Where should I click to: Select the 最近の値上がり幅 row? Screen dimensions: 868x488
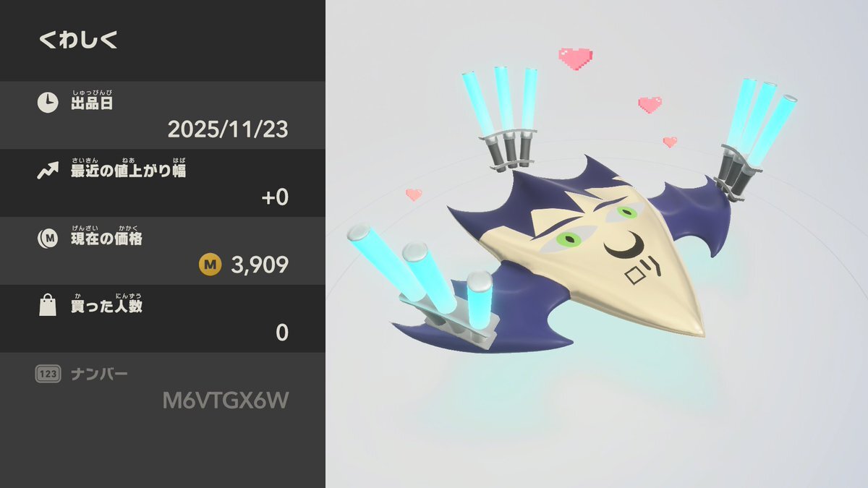[x=163, y=183]
